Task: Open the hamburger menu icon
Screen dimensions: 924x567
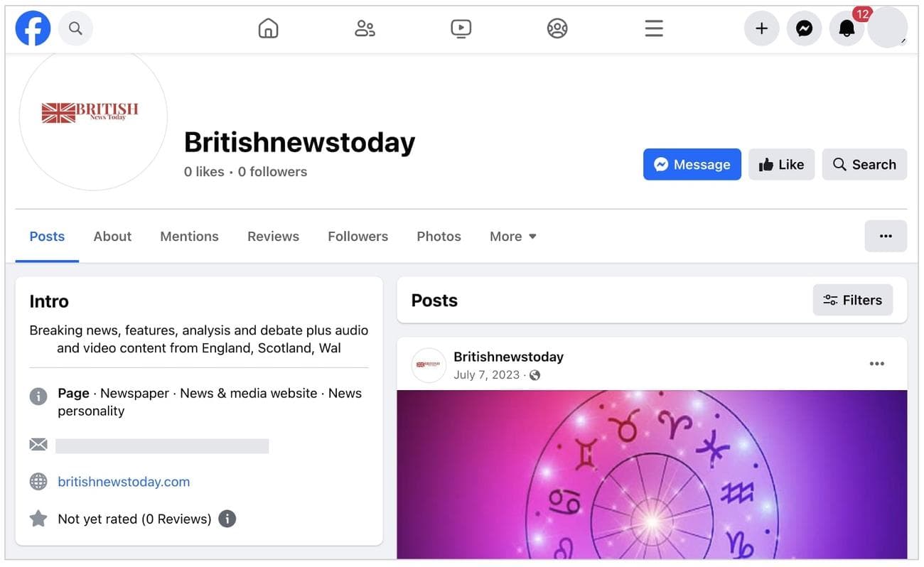Action: click(x=653, y=28)
